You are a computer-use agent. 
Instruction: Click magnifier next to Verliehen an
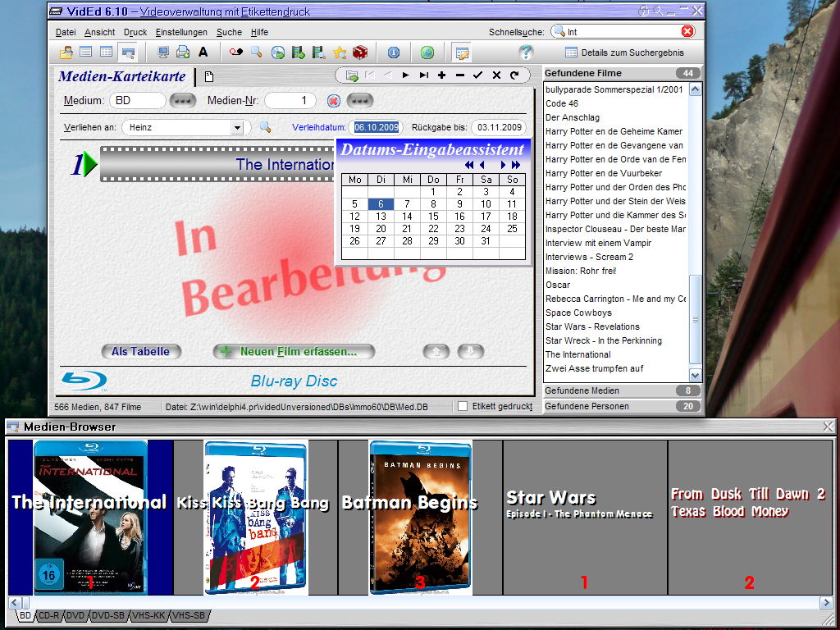tap(265, 127)
